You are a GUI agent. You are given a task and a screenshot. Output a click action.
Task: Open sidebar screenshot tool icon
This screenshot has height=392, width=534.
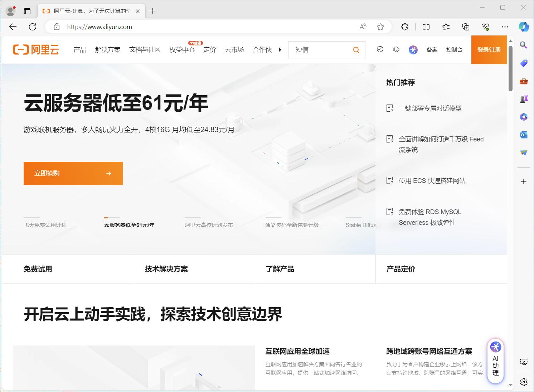524,362
